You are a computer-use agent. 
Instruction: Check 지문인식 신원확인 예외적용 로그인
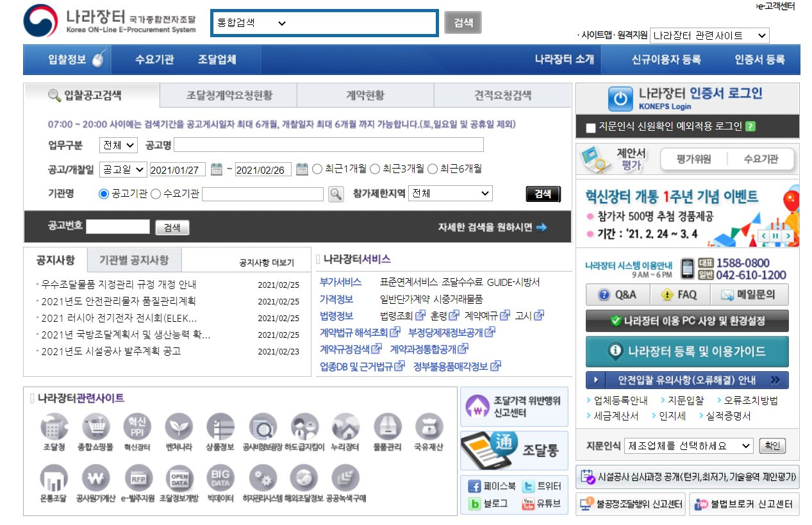pos(591,128)
